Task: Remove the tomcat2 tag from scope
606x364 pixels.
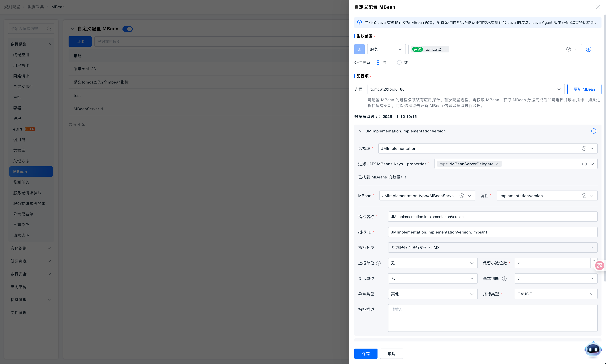Action: pos(445,50)
